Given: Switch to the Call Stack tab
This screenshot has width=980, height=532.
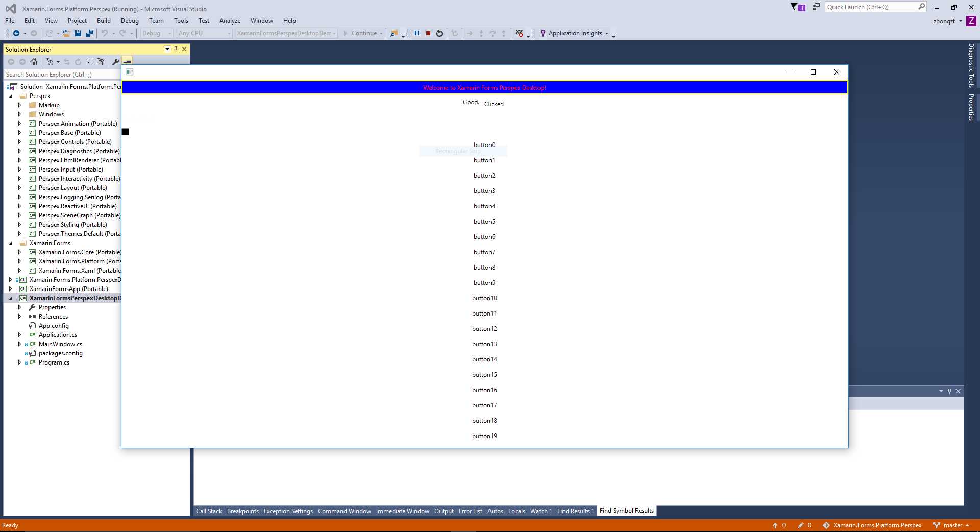Looking at the screenshot, I should click(x=209, y=511).
